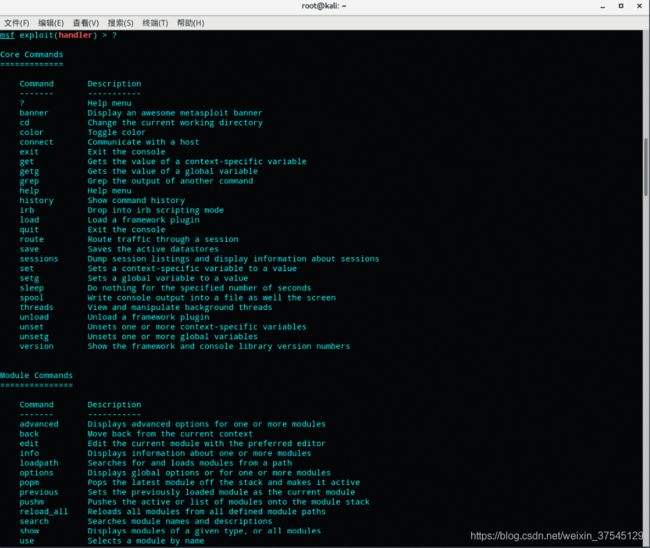Screen dimensions: 650x548
Task: Minimize the root@kali terminal window
Action: click(603, 6)
